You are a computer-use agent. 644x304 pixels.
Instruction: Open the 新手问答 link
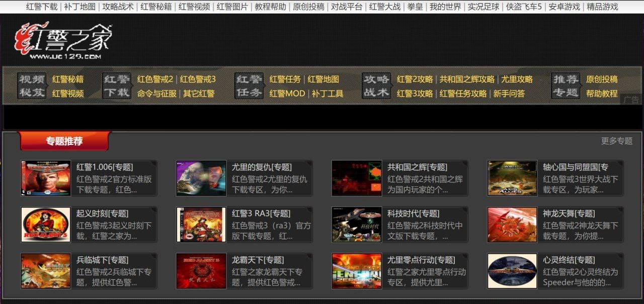pos(509,93)
